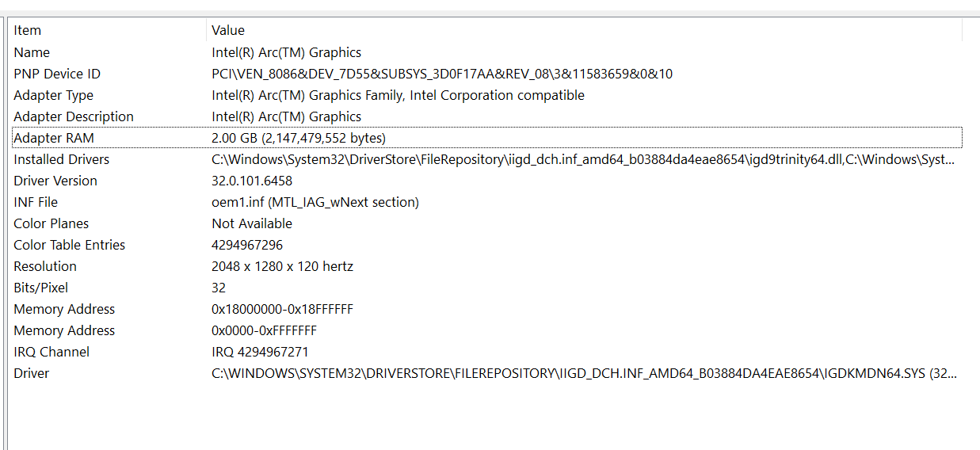Screen dimensions: 980x450
Task: Select the PNP Device ID row
Action: (57, 74)
